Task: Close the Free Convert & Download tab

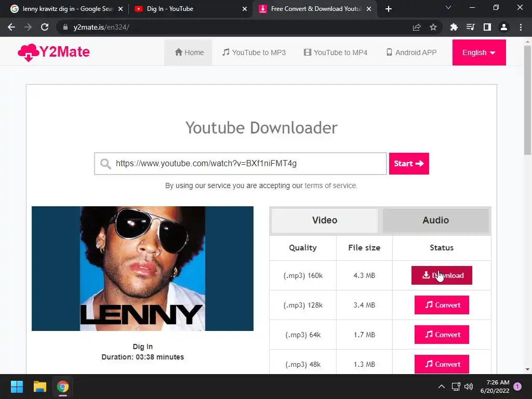Action: [369, 9]
